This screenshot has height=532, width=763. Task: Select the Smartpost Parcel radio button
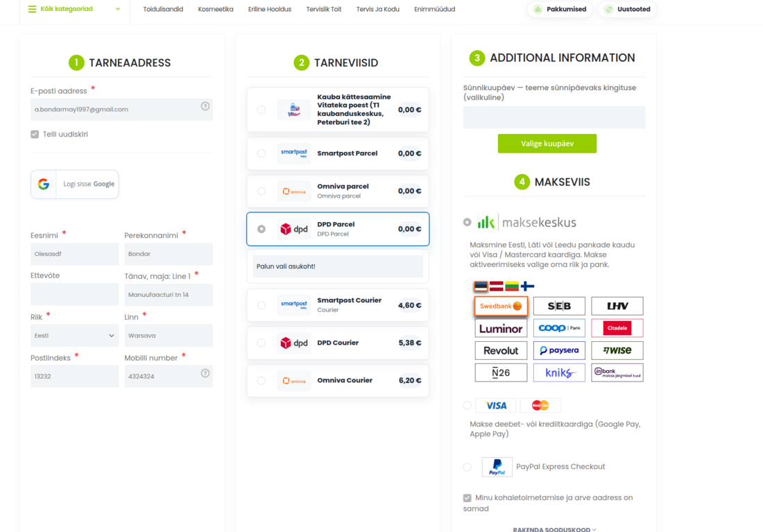click(x=262, y=153)
